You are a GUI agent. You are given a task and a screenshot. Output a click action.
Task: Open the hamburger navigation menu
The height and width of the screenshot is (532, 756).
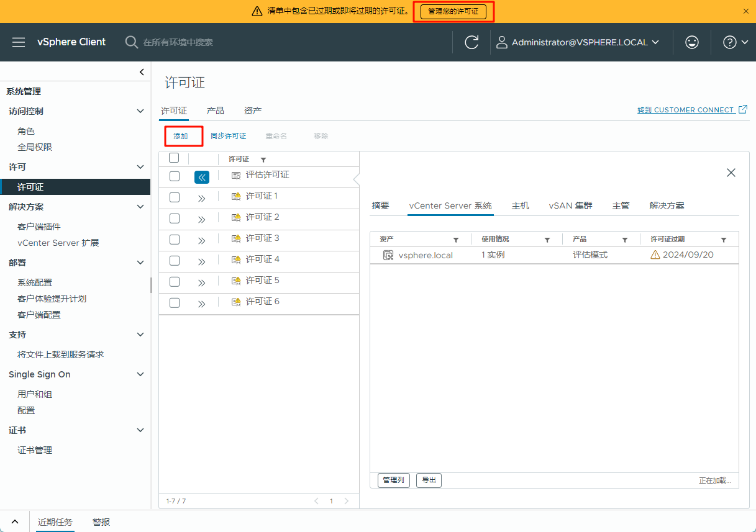[19, 42]
